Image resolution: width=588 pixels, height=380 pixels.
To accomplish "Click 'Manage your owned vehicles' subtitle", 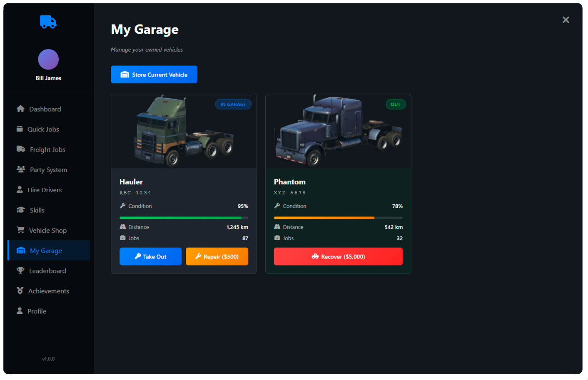I will pos(147,50).
